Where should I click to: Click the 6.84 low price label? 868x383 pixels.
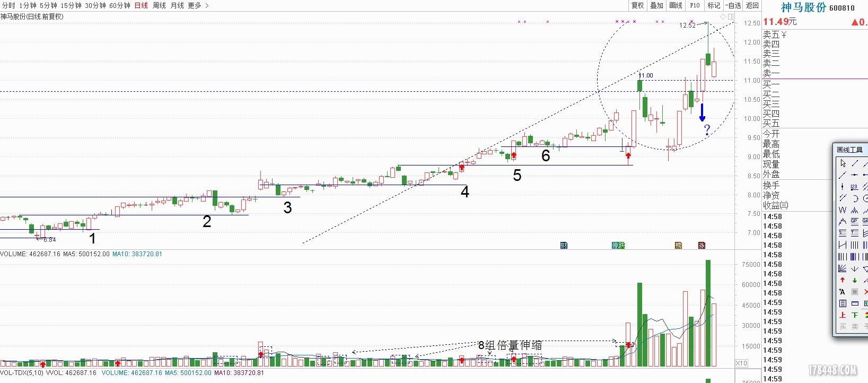click(x=50, y=240)
